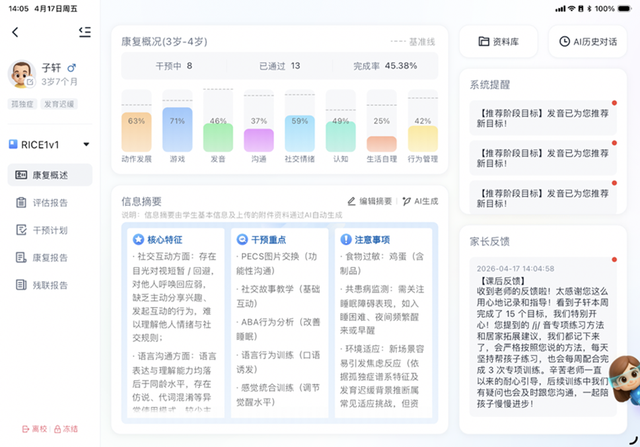Click the 干预计划 icon in the sidebar

click(x=23, y=230)
